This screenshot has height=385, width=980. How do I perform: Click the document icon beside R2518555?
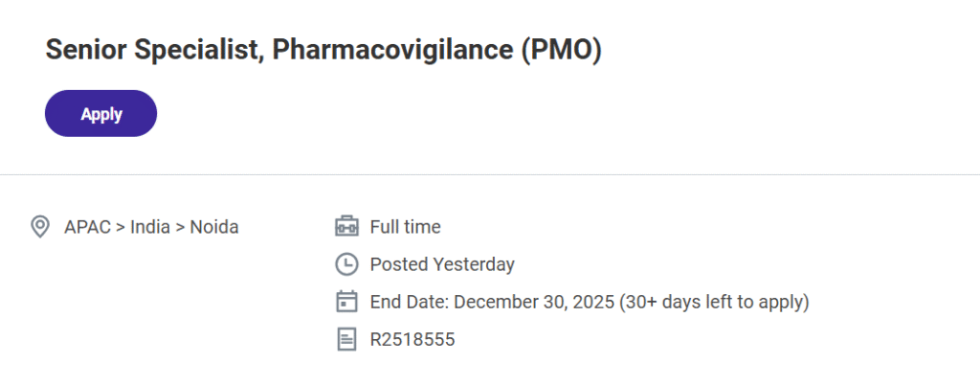click(345, 339)
